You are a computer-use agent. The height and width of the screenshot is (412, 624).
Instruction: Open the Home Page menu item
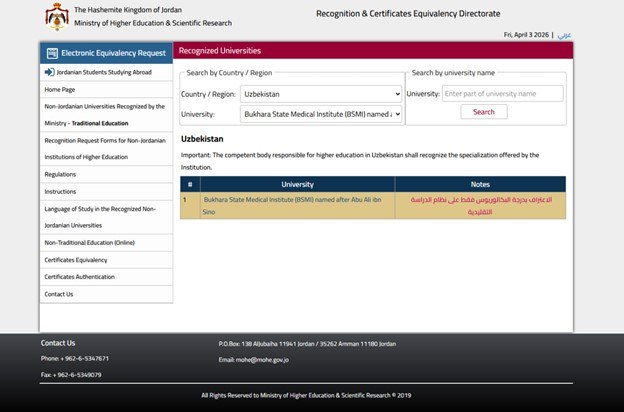(x=60, y=89)
